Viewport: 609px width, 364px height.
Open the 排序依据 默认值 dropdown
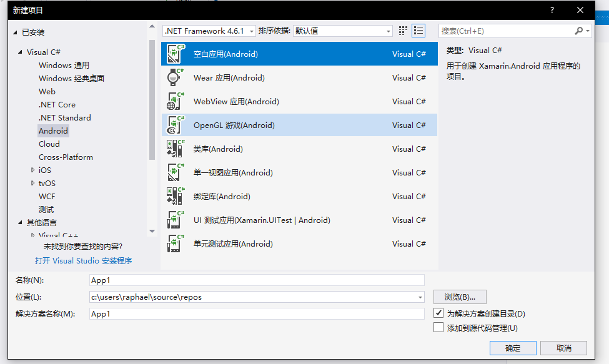[389, 31]
